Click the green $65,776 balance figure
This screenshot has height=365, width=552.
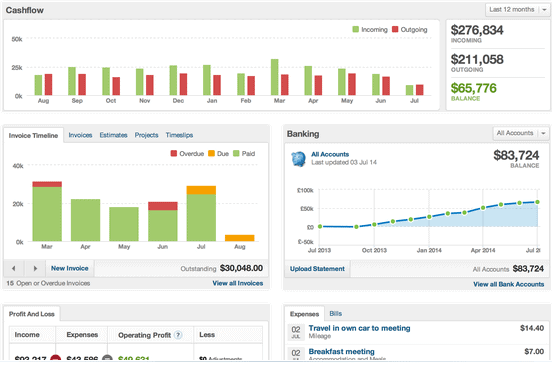(x=473, y=88)
